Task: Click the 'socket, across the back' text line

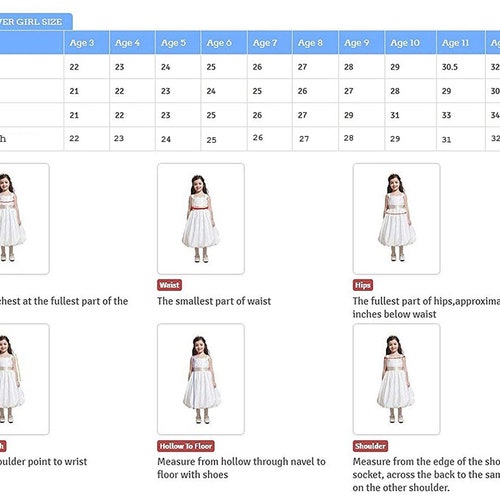Action: [426, 474]
